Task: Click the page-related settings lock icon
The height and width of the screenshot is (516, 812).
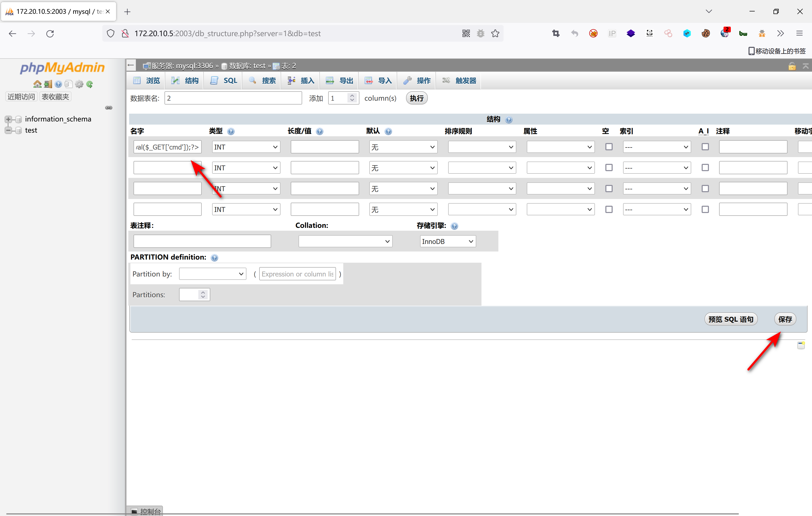Action: tap(792, 66)
